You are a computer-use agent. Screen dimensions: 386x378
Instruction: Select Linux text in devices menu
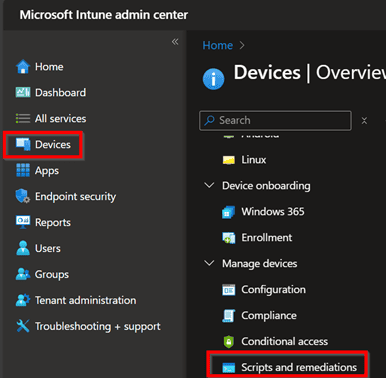[x=254, y=160]
